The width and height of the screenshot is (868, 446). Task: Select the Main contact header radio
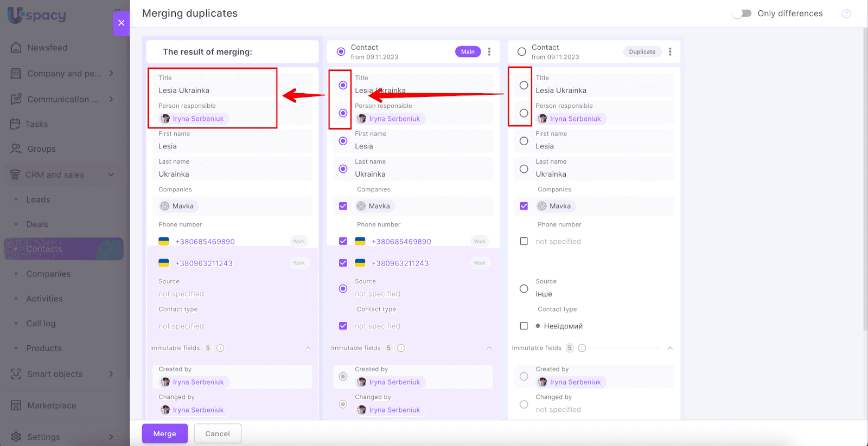point(341,51)
